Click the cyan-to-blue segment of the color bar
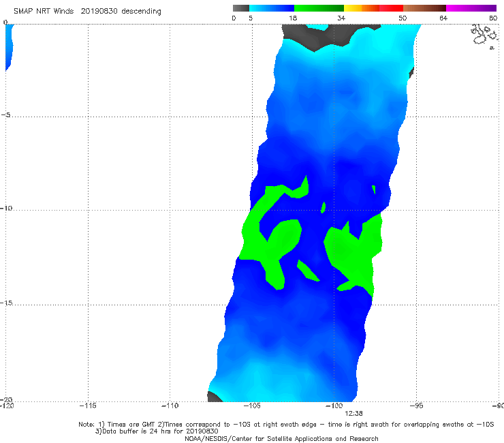 point(272,8)
